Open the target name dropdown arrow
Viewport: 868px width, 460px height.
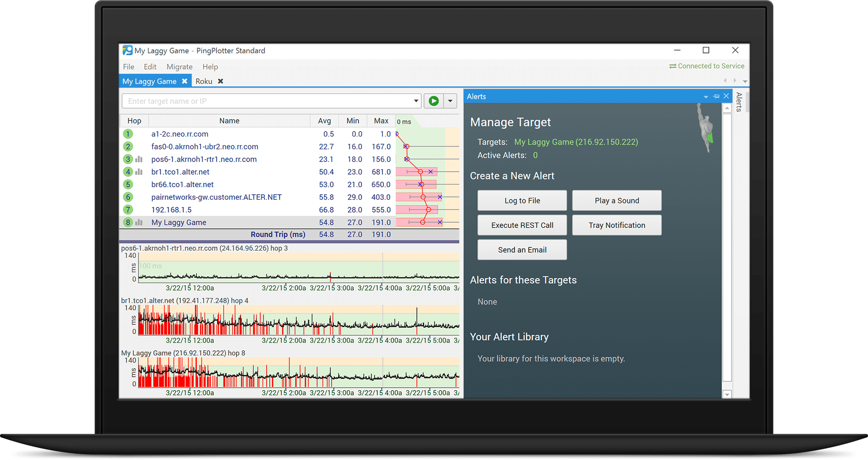click(x=416, y=101)
